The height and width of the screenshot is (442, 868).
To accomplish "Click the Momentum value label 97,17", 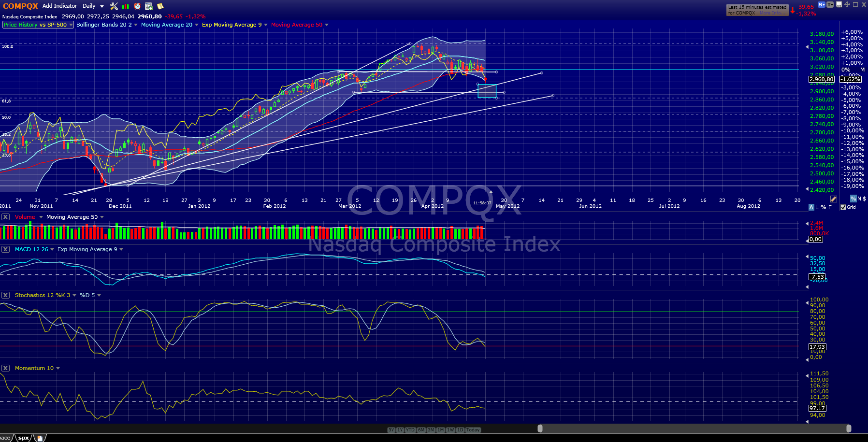I will (x=817, y=408).
